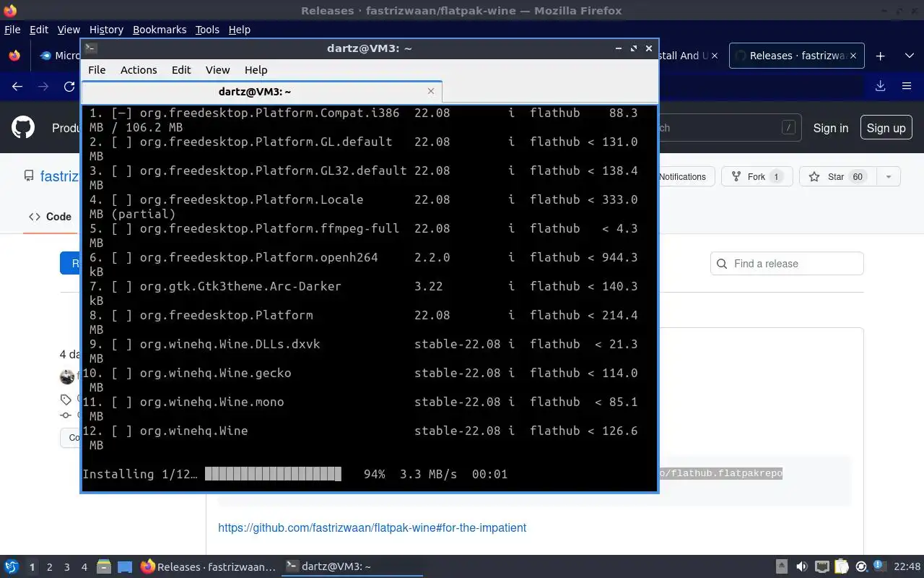Open Firefox File menu

12,30
